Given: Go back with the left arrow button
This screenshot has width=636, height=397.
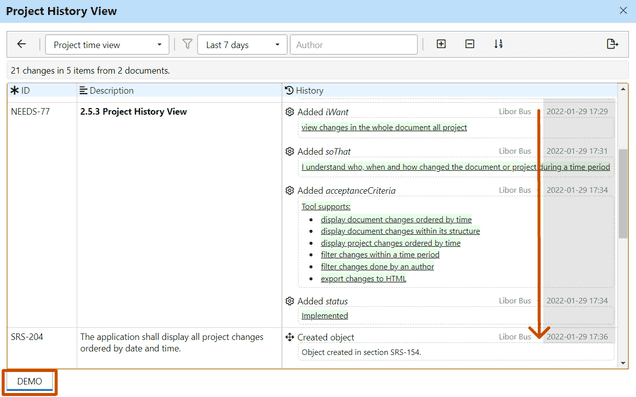Looking at the screenshot, I should 21,44.
